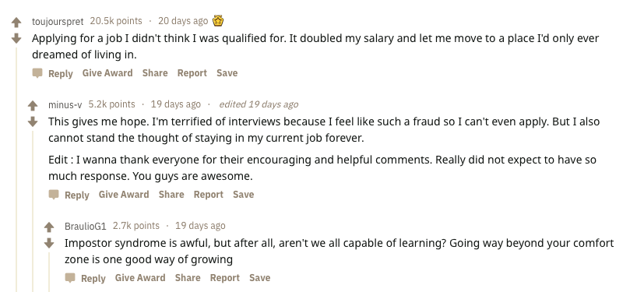This screenshot has height=292, width=644.
Task: Share the minus-v comment
Action: [171, 194]
